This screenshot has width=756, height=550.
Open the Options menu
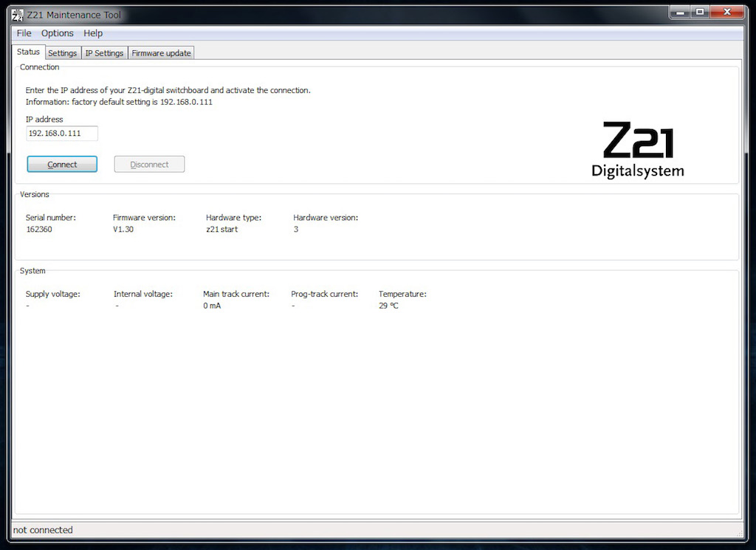pyautogui.click(x=58, y=33)
